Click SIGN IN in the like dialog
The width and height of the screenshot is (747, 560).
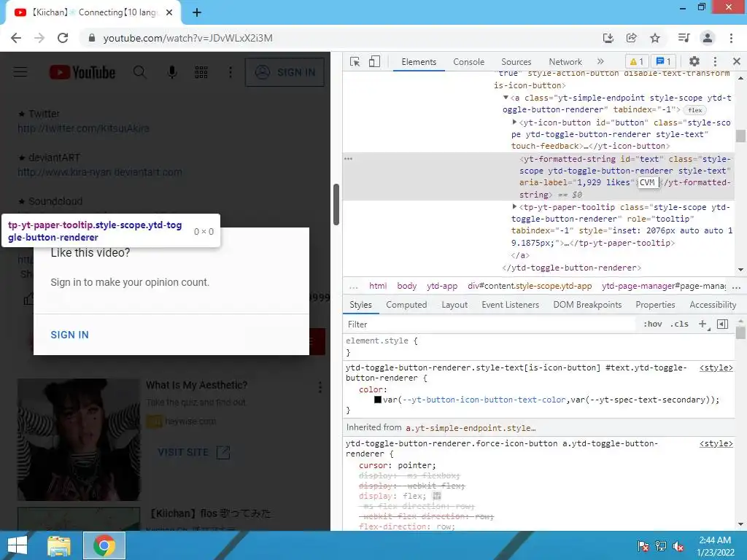[x=69, y=335]
